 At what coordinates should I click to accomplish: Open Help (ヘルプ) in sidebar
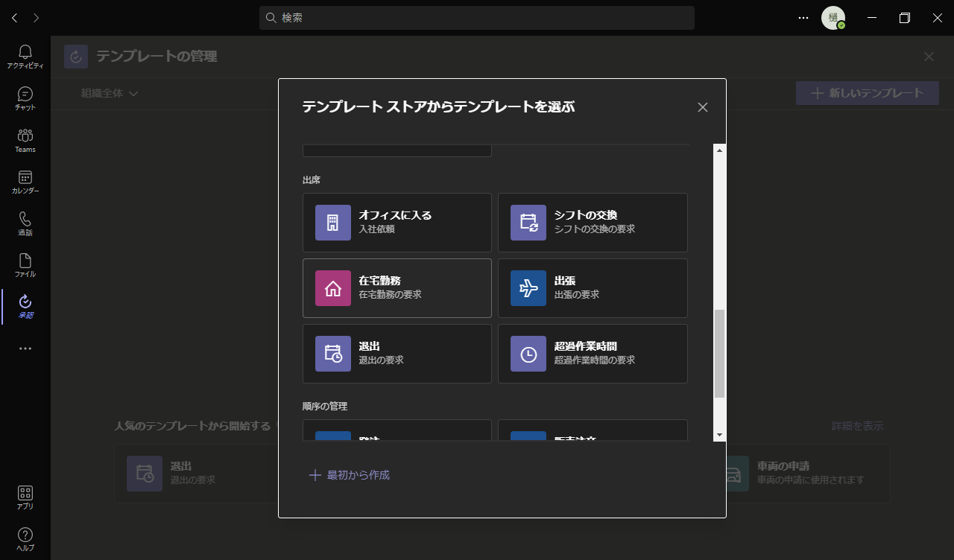(x=25, y=539)
